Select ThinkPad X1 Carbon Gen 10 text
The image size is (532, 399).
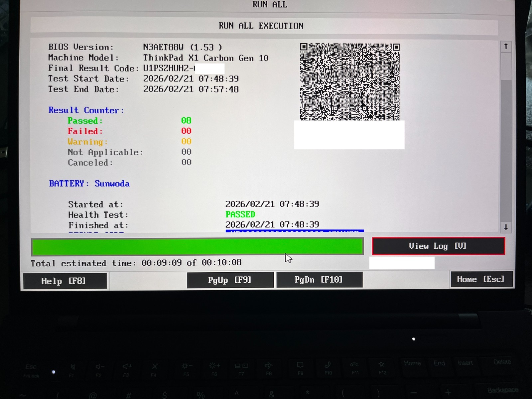tap(206, 58)
